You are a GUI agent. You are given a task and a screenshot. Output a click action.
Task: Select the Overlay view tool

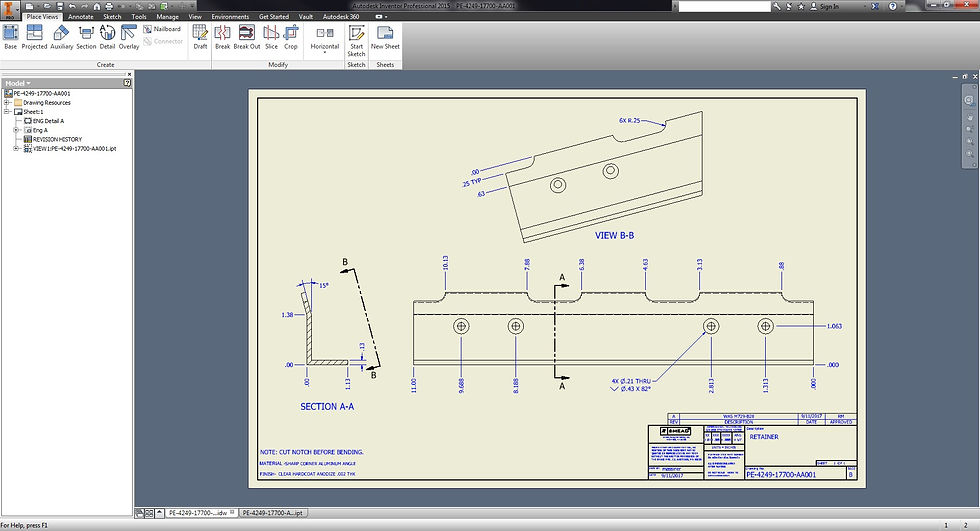coord(129,37)
